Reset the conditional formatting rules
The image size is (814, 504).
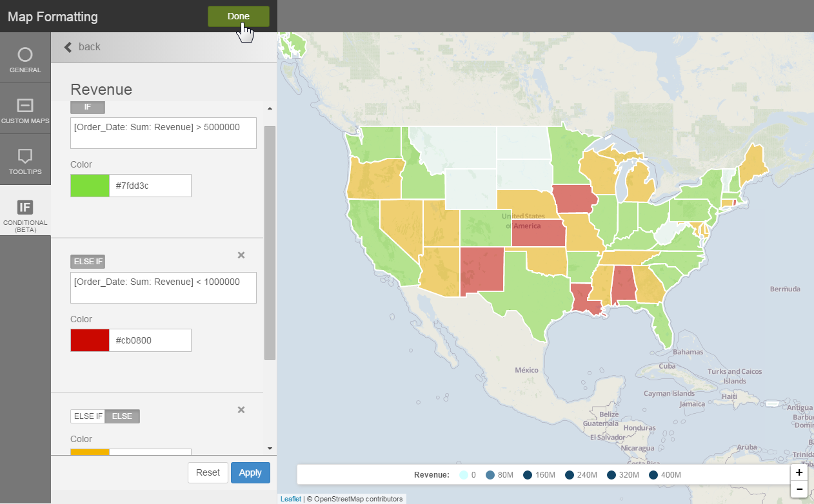coord(208,472)
